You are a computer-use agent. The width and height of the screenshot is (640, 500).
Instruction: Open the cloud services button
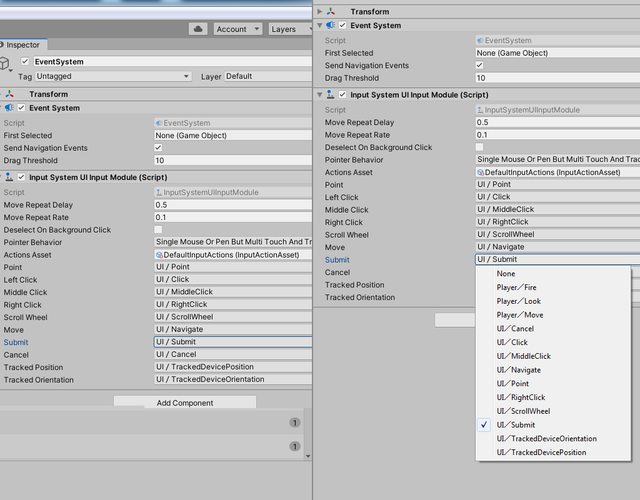(x=198, y=29)
